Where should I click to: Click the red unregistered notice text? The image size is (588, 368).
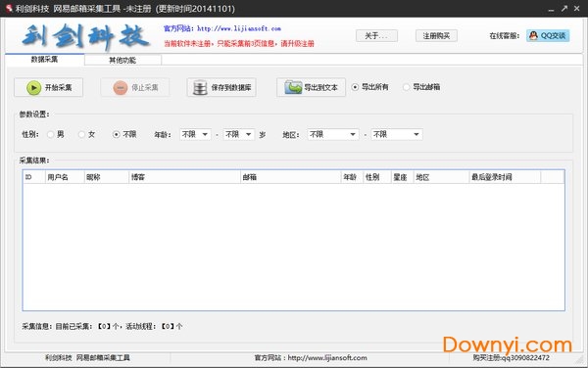click(239, 44)
